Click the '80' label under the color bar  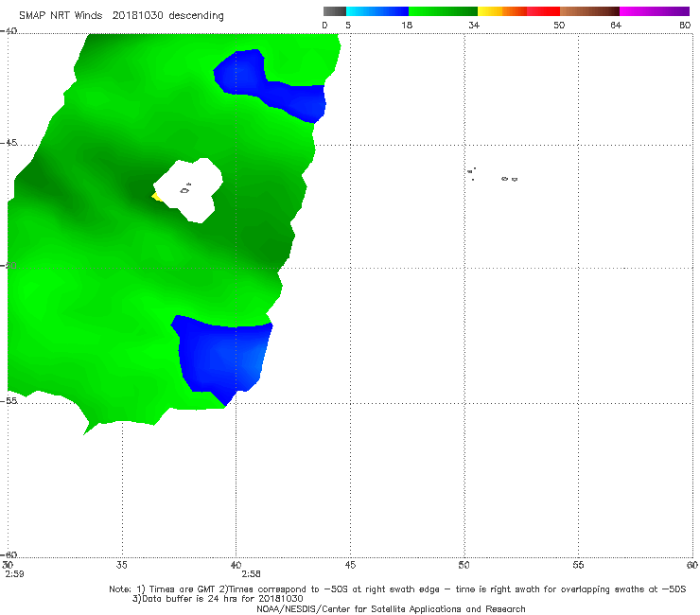(x=685, y=26)
